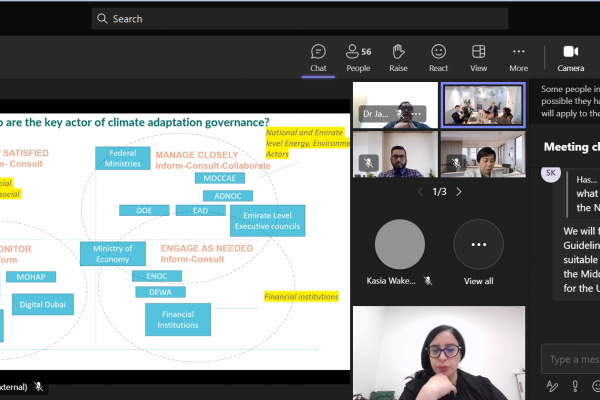Show the People participants list

tap(357, 57)
